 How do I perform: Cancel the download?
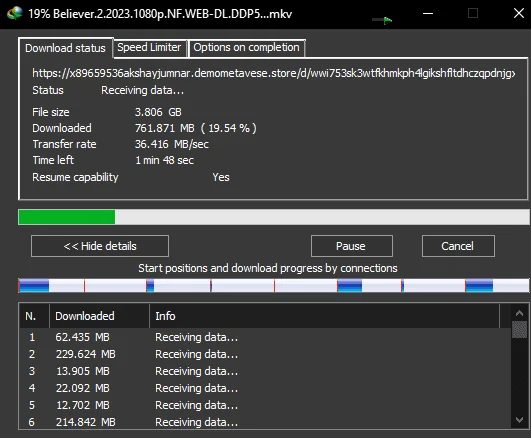click(458, 246)
